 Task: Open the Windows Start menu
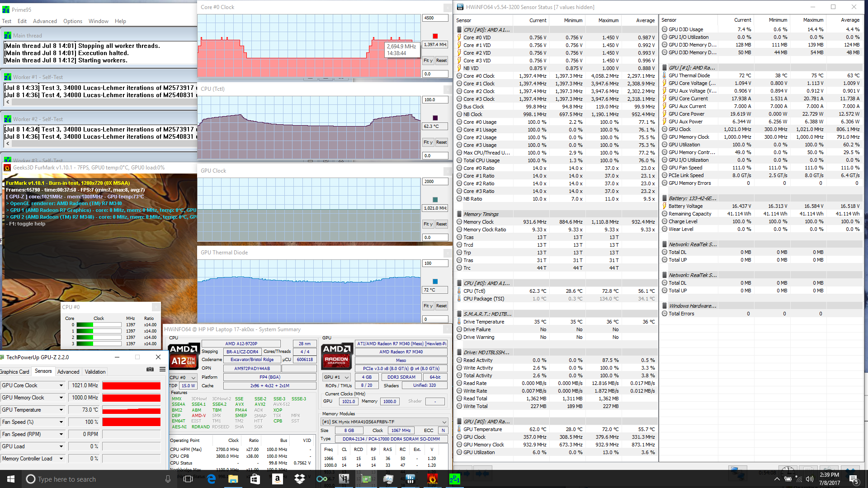point(11,479)
